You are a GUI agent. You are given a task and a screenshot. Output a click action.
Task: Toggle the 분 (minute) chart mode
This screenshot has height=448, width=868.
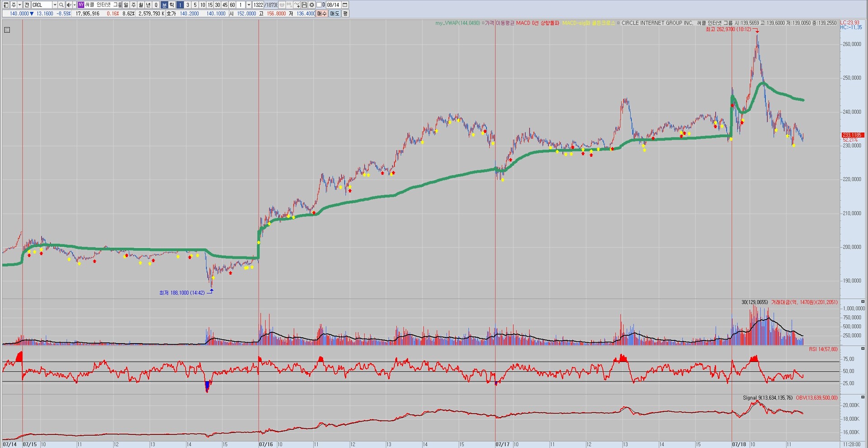[165, 5]
